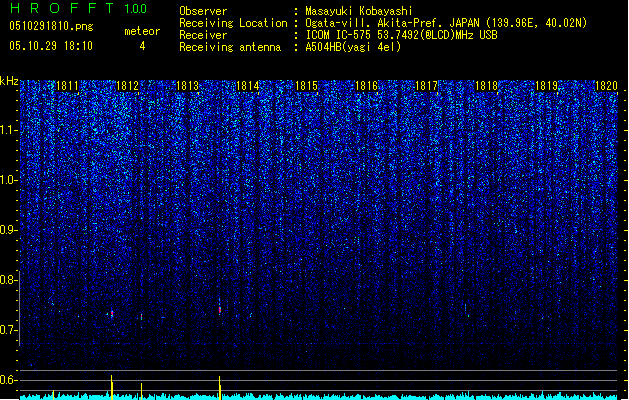Viewport: 629px width, 400px height.
Task: Click the date stamp 05.10.29 18:10
Action: (51, 46)
